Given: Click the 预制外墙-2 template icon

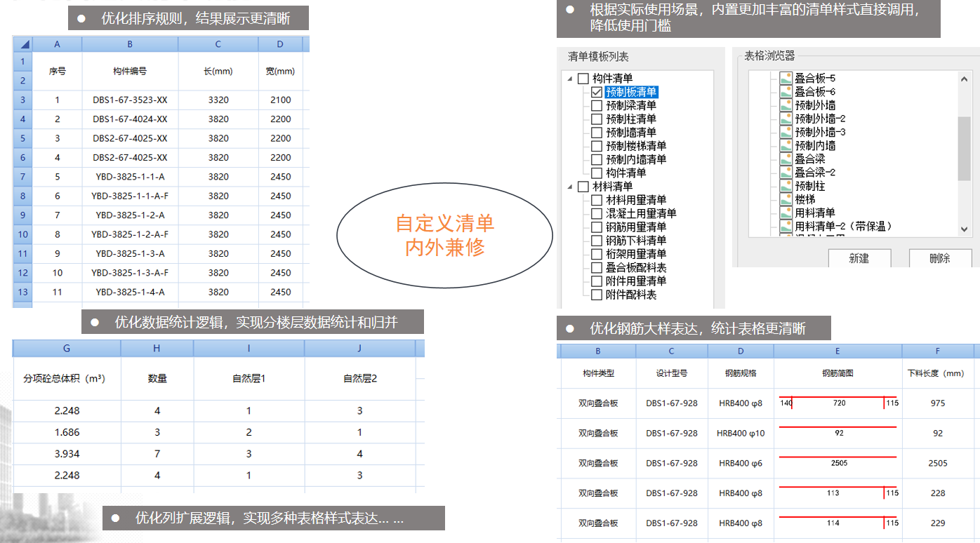Looking at the screenshot, I should 786,119.
